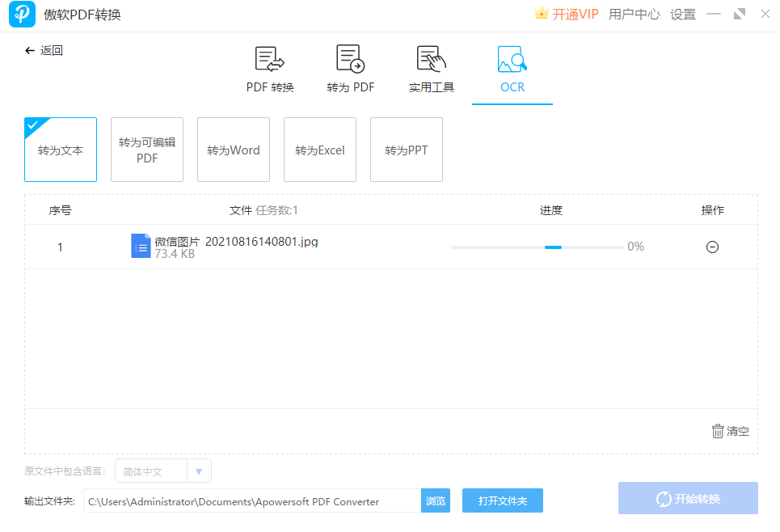Click the 浏览 browse button
This screenshot has height=532, width=780.
[436, 501]
